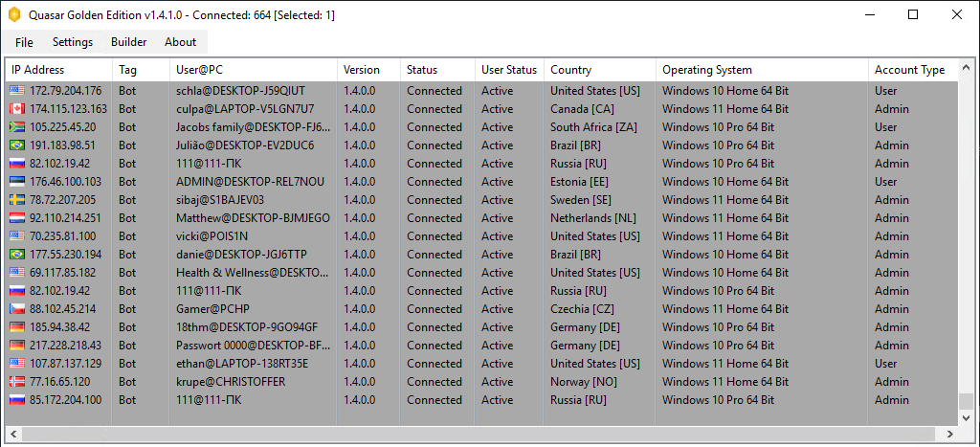The image size is (980, 447).
Task: Click the Czechia [CZ] country cell
Action: 582,309
